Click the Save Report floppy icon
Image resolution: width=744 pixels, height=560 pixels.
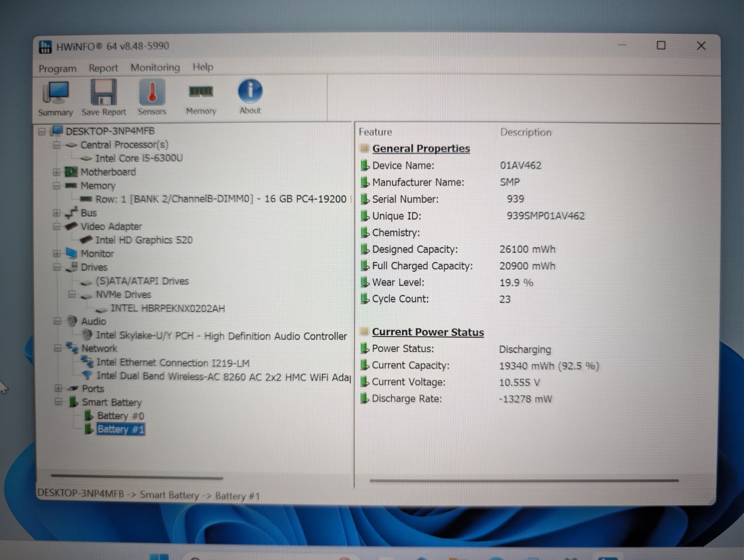(x=103, y=92)
